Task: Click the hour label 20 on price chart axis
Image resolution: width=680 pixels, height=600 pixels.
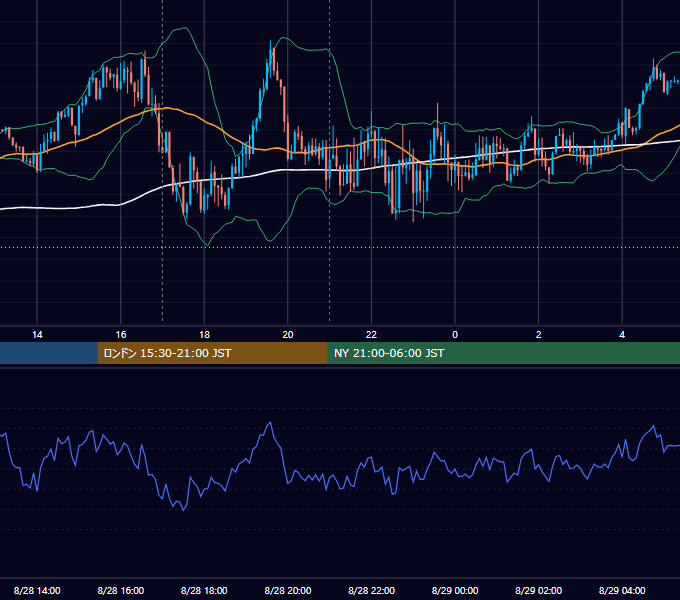Action: point(288,335)
